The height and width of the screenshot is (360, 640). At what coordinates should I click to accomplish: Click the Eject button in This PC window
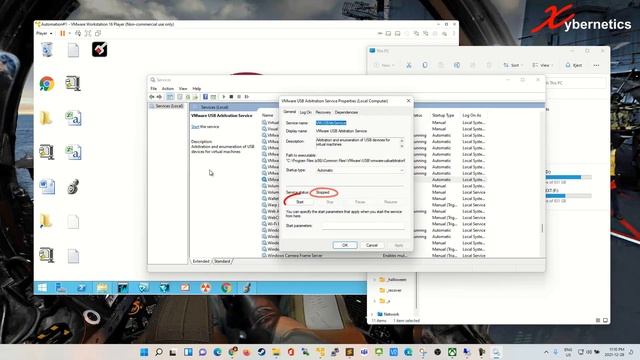click(573, 65)
